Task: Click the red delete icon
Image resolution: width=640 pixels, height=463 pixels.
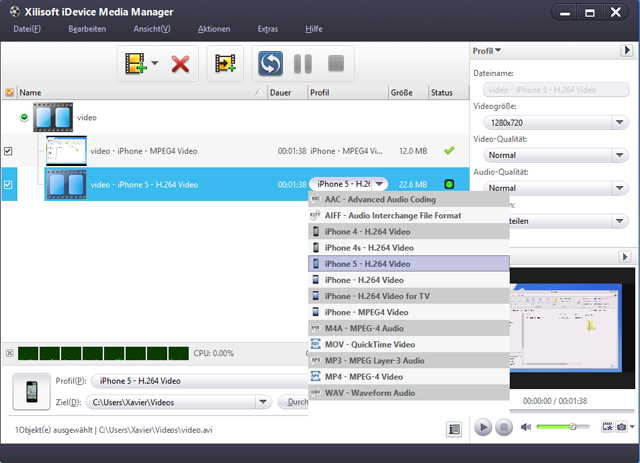Action: pyautogui.click(x=180, y=64)
